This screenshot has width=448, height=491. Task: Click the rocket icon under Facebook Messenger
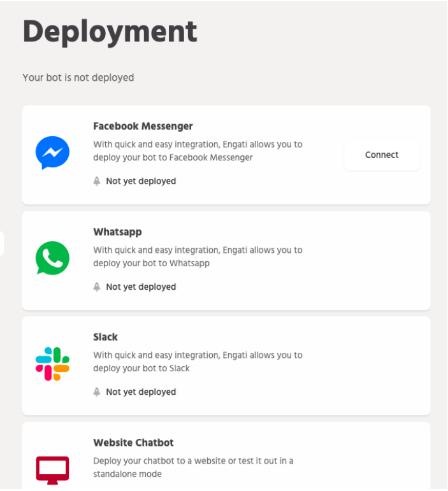click(97, 181)
